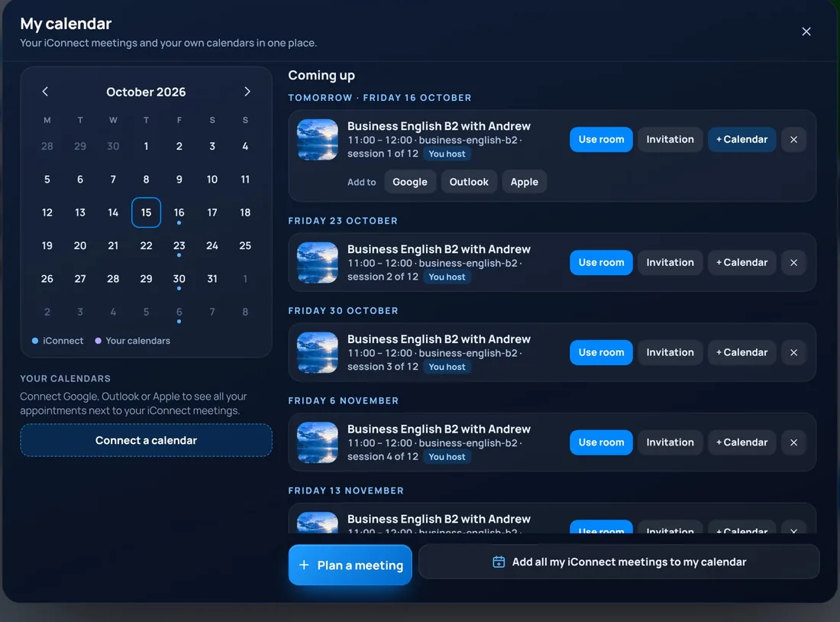The height and width of the screenshot is (622, 840).
Task: Remove the session 4 of 12 meeting
Action: (x=794, y=443)
